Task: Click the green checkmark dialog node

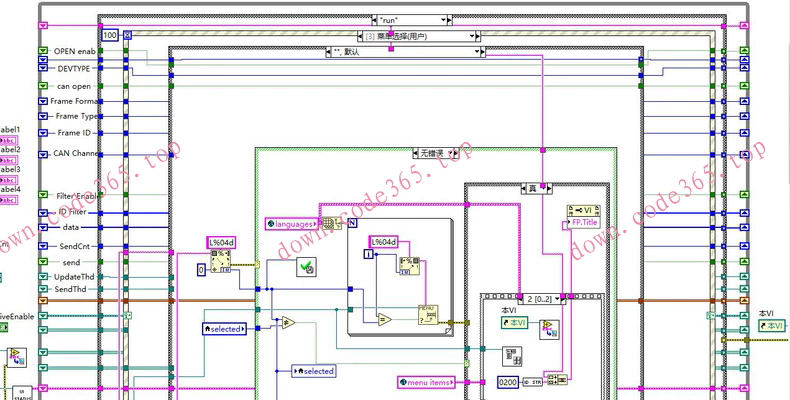Action: tap(306, 266)
